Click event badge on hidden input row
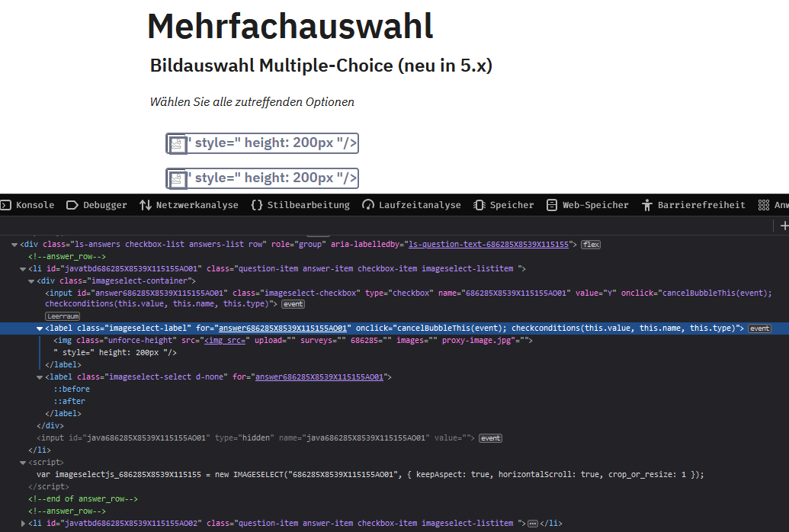The image size is (789, 532). click(490, 438)
